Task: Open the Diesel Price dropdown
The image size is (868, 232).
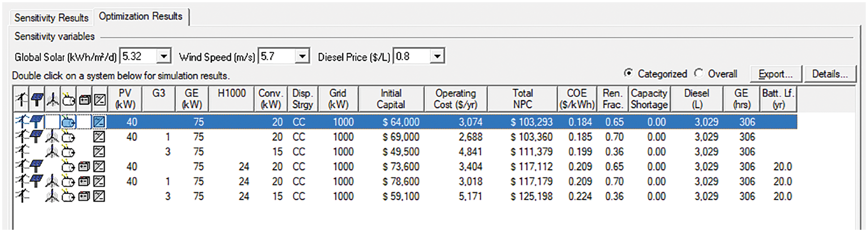Action: 437,56
